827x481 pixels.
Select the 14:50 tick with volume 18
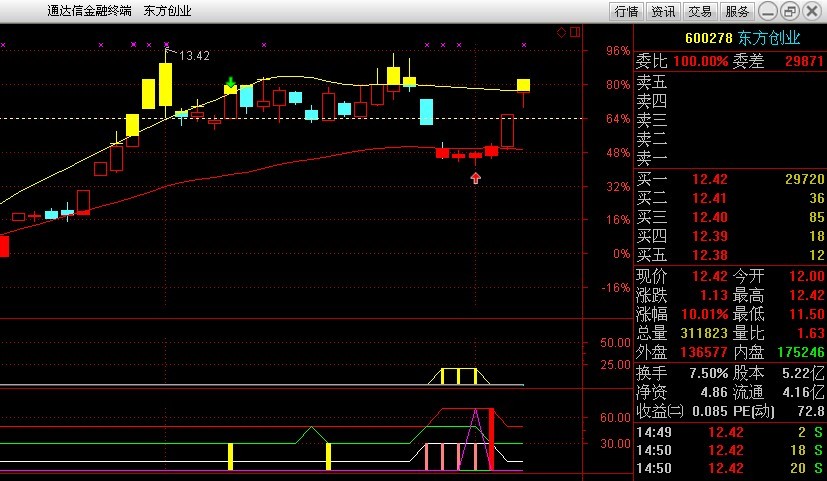730,450
